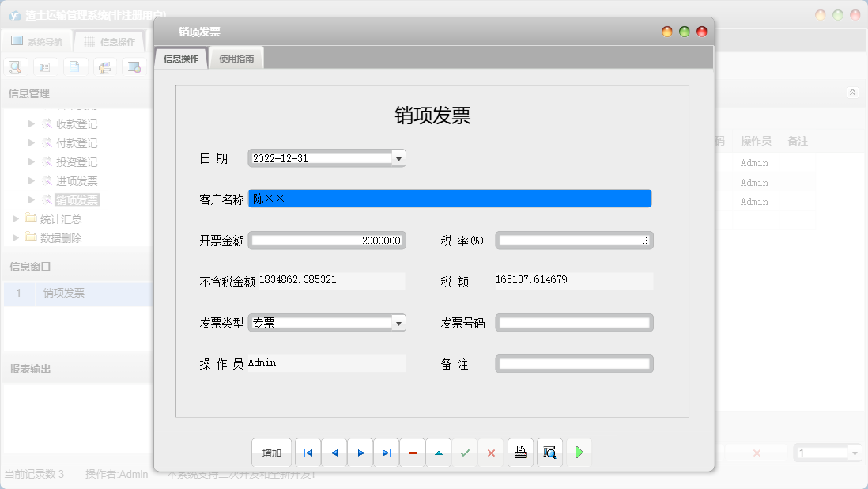
Task: Cancel editing with the red X icon
Action: [x=490, y=453]
